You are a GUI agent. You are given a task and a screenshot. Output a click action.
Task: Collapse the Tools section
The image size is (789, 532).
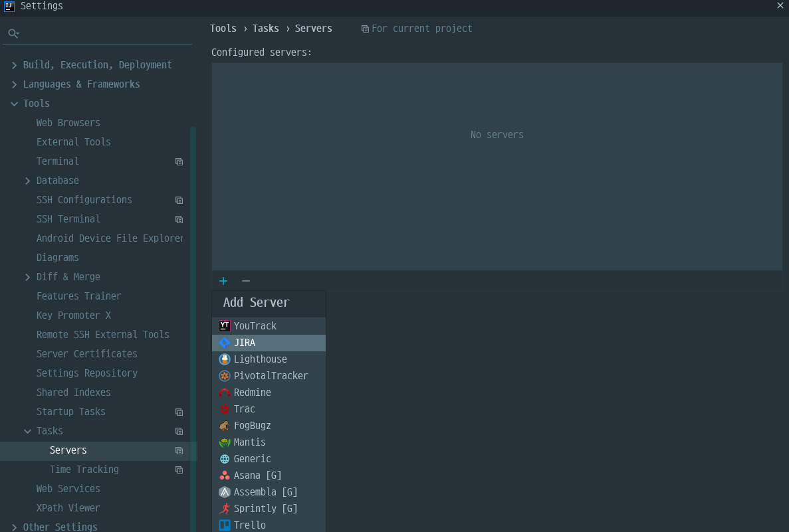click(14, 104)
